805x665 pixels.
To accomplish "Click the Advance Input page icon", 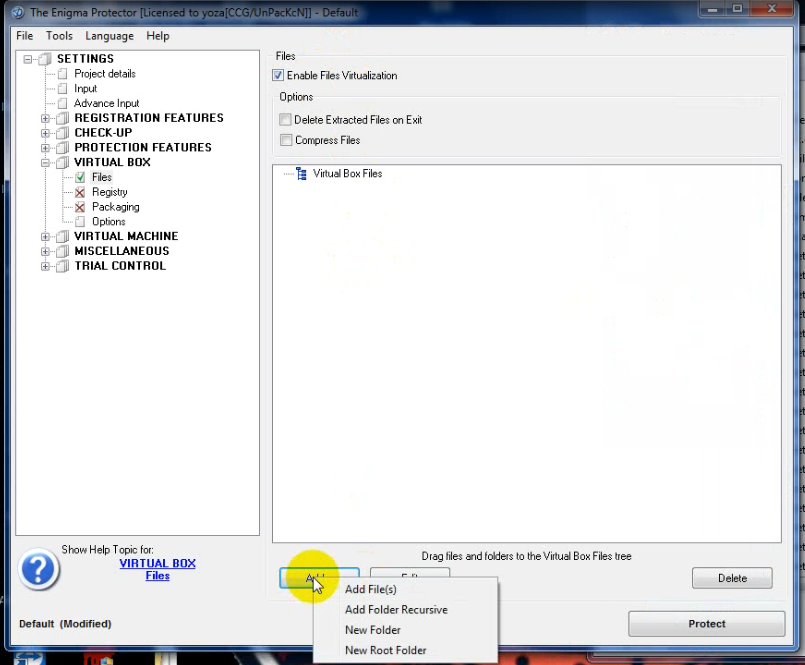I will pos(63,104).
